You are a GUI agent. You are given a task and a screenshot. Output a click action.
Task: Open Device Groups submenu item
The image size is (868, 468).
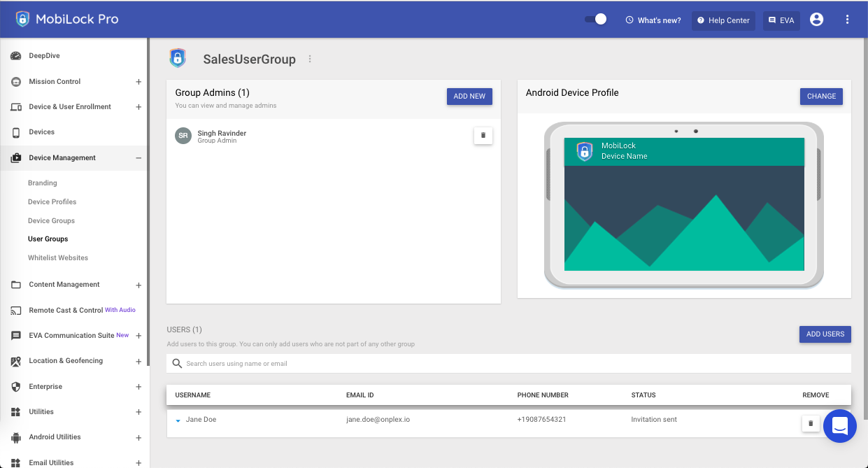51,221
